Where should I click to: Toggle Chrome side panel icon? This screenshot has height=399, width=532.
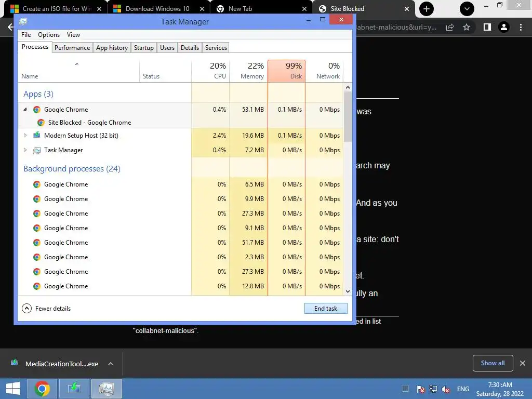(487, 27)
